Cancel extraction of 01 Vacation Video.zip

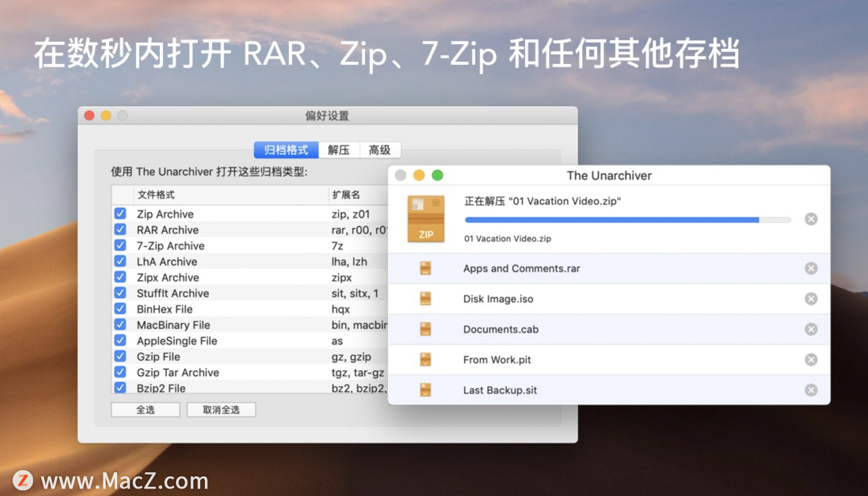(811, 219)
